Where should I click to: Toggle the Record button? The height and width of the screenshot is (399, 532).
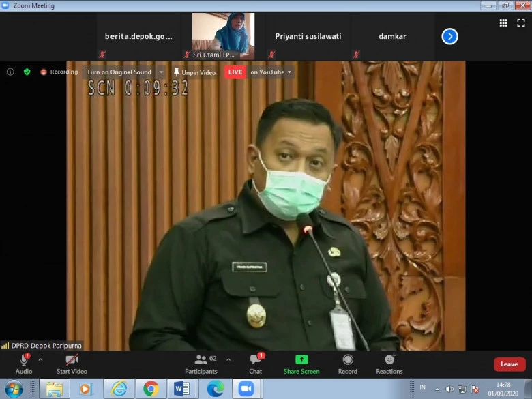pos(348,364)
